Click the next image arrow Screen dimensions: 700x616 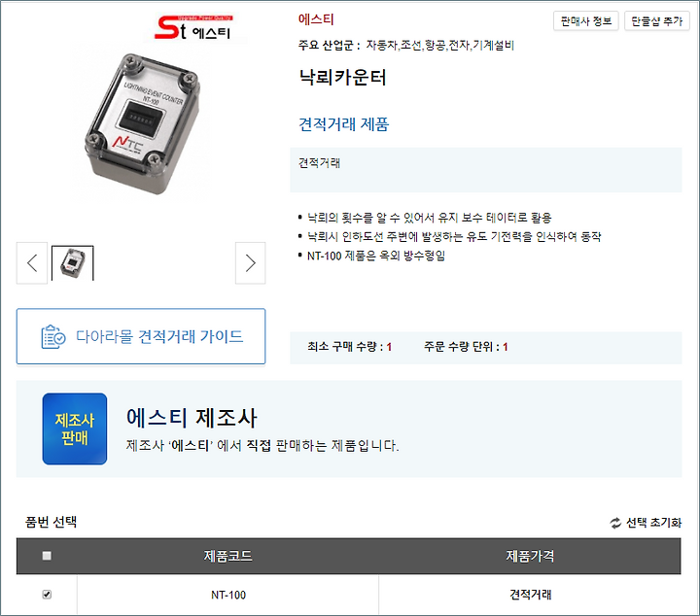point(251,263)
